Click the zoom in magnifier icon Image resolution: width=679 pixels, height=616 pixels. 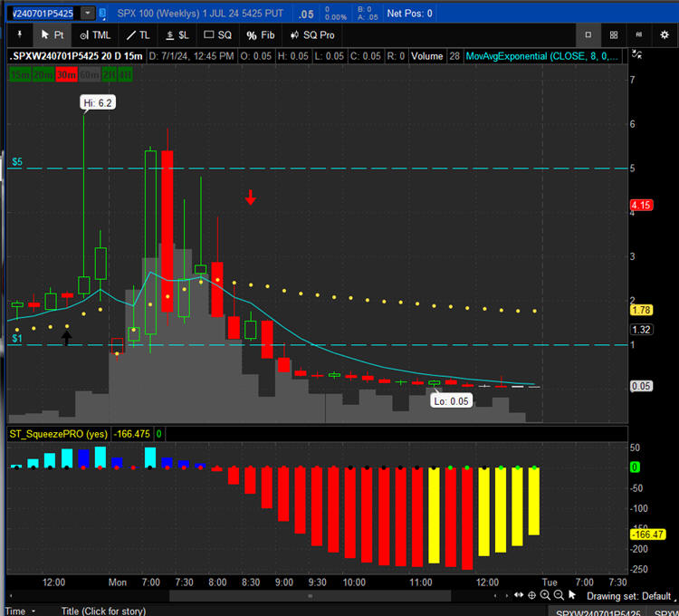tap(546, 595)
